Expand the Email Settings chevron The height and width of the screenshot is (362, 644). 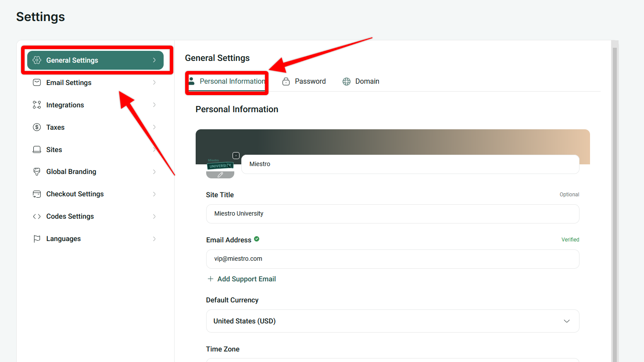pos(154,82)
